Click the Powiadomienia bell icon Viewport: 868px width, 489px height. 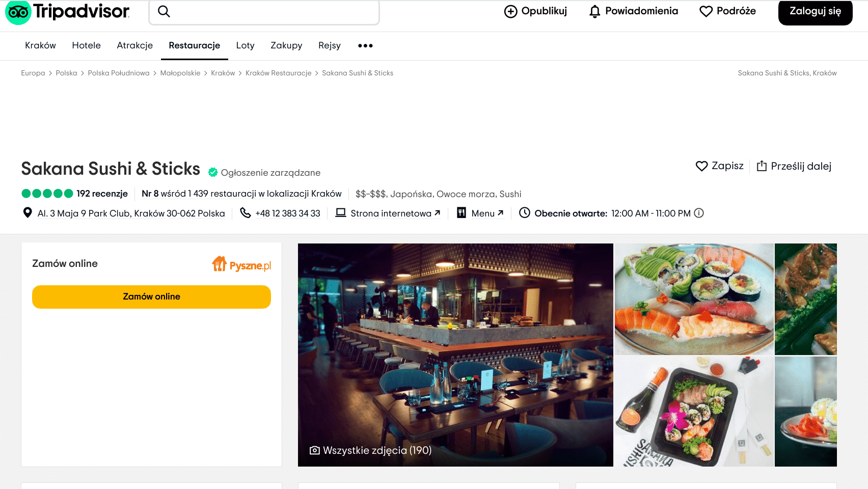(594, 11)
